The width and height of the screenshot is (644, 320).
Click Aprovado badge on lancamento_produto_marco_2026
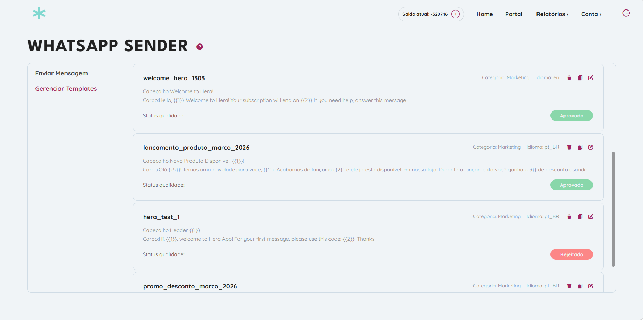pos(572,185)
